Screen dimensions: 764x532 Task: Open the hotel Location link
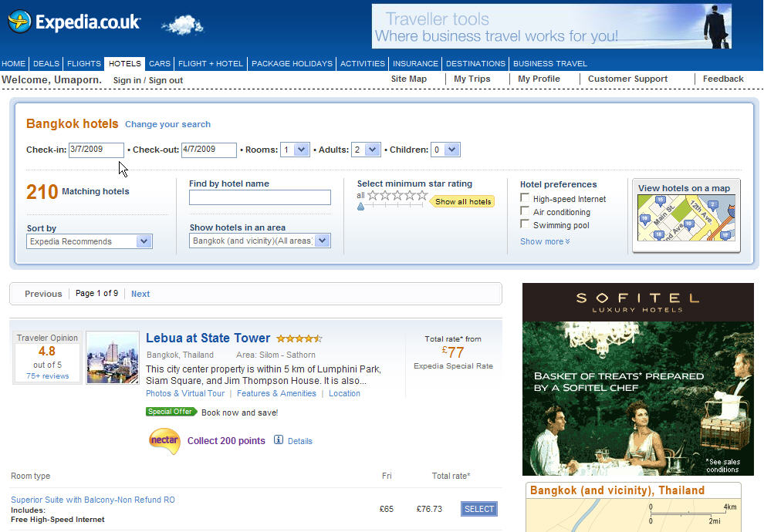[344, 393]
